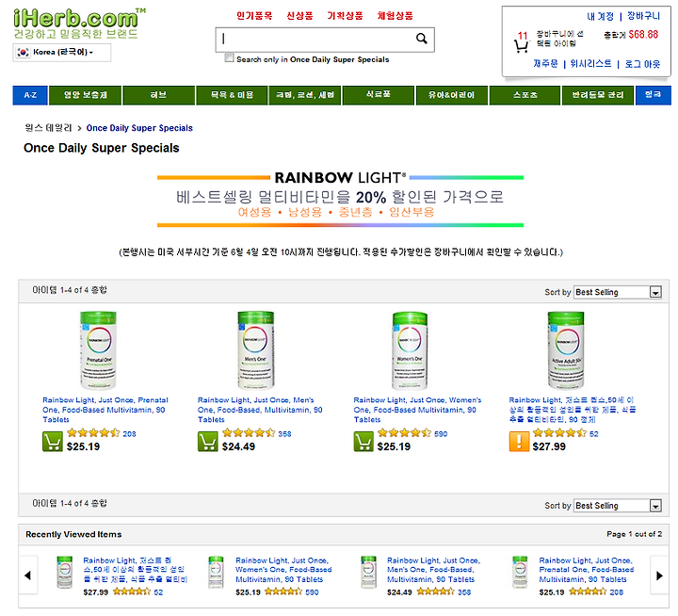
Task: Click Women's One bottle image in grid
Action: pyautogui.click(x=410, y=350)
